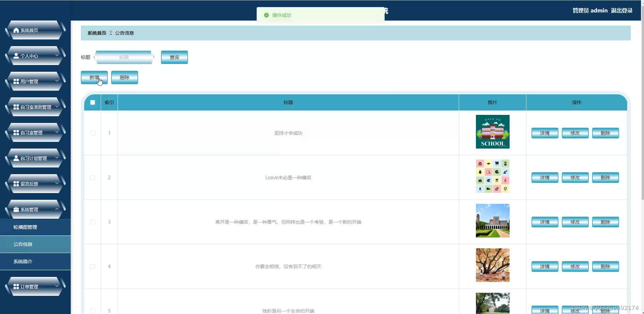Viewport: 644px width, 314px height.
Task: Expand the 订单管理 menu chevron
Action: [57, 286]
